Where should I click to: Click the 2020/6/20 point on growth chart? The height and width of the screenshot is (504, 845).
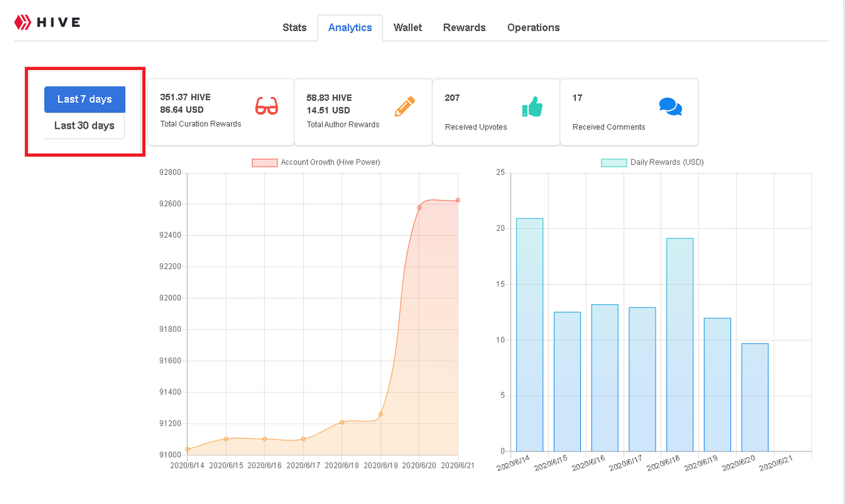point(419,208)
